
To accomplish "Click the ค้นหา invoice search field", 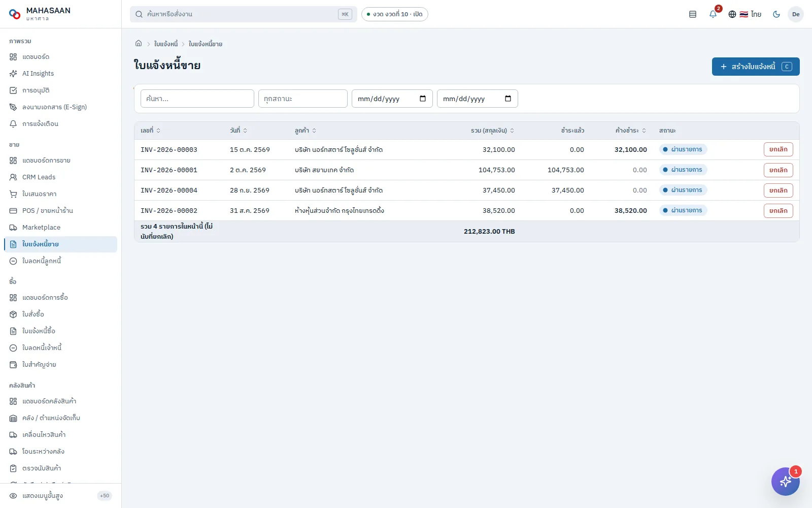I will [197, 99].
